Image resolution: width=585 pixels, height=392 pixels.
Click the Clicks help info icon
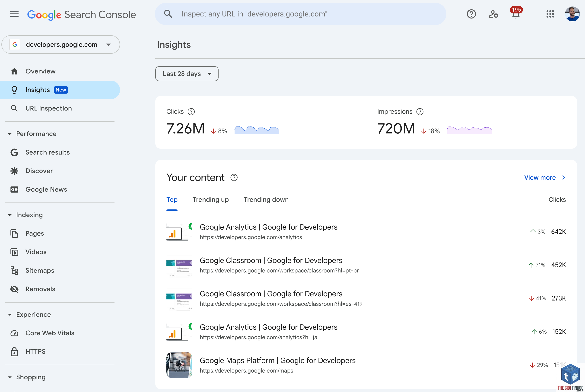point(191,112)
